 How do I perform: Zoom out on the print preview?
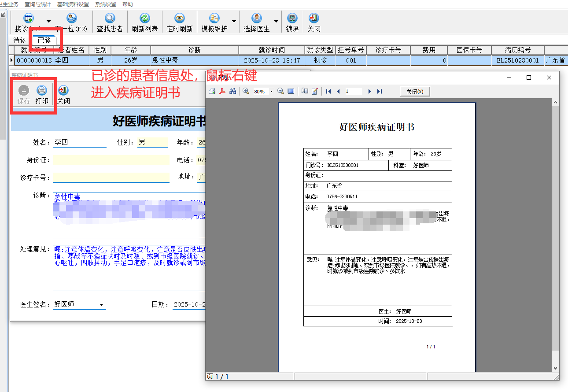280,91
